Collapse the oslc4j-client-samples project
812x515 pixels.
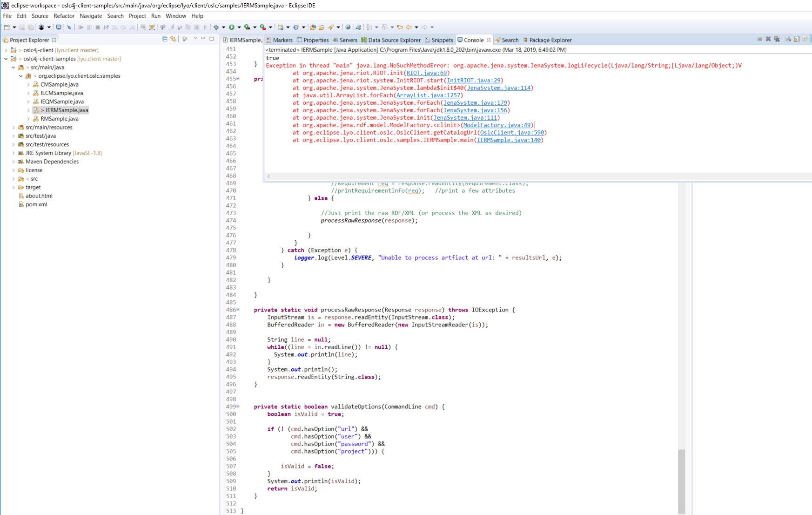coord(6,59)
